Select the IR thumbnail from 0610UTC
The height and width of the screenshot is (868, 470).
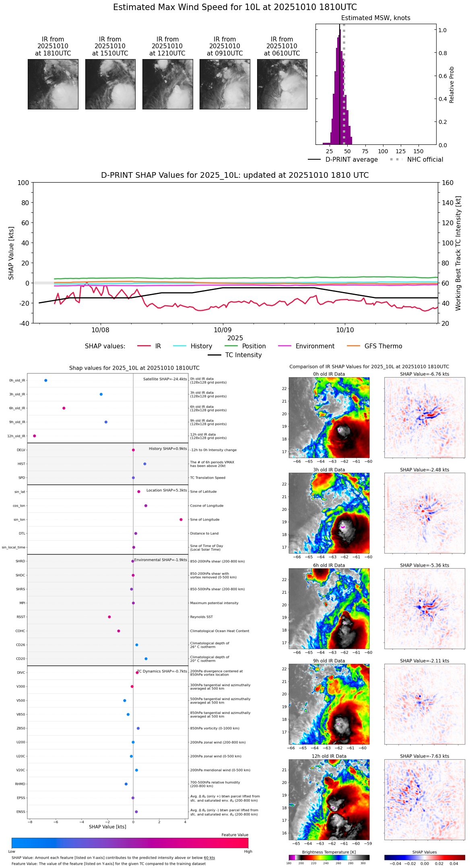pos(282,84)
